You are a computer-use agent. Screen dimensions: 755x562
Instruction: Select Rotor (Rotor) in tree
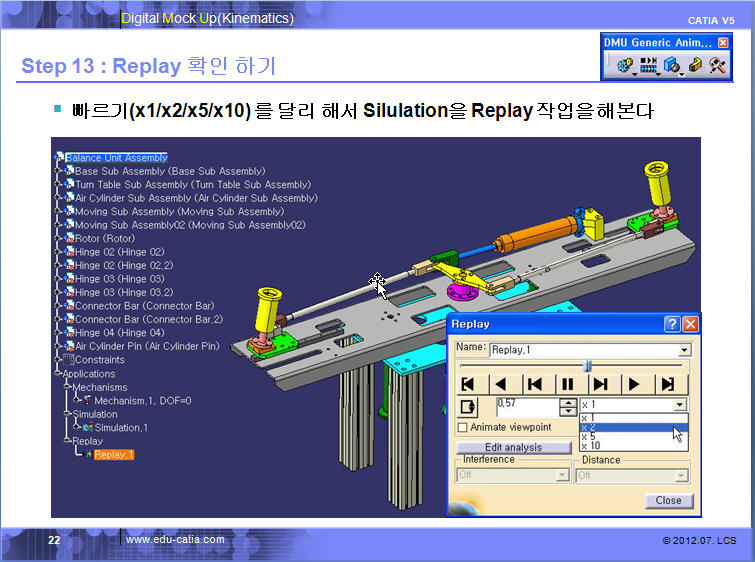pos(105,238)
